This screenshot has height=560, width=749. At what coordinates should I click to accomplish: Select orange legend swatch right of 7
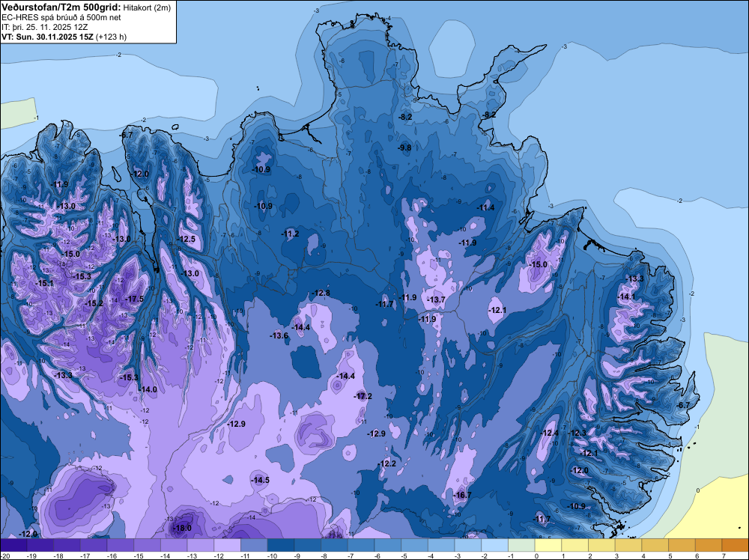pos(736,545)
